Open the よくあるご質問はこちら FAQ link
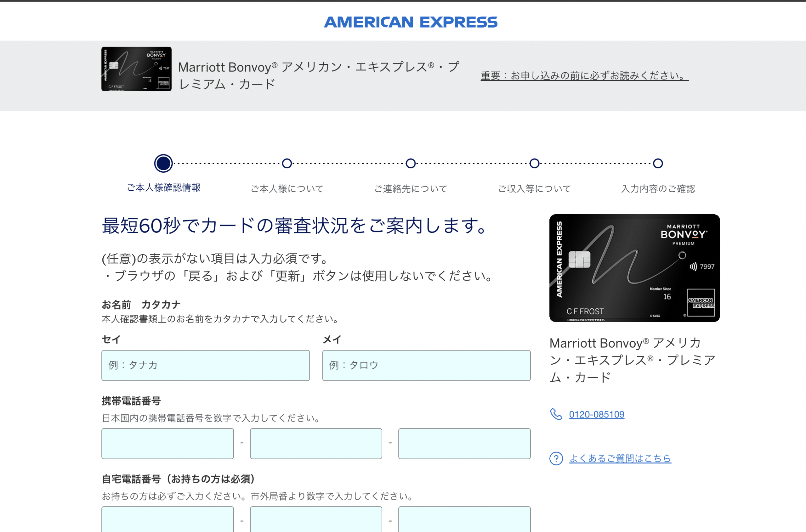The width and height of the screenshot is (806, 532). point(620,458)
